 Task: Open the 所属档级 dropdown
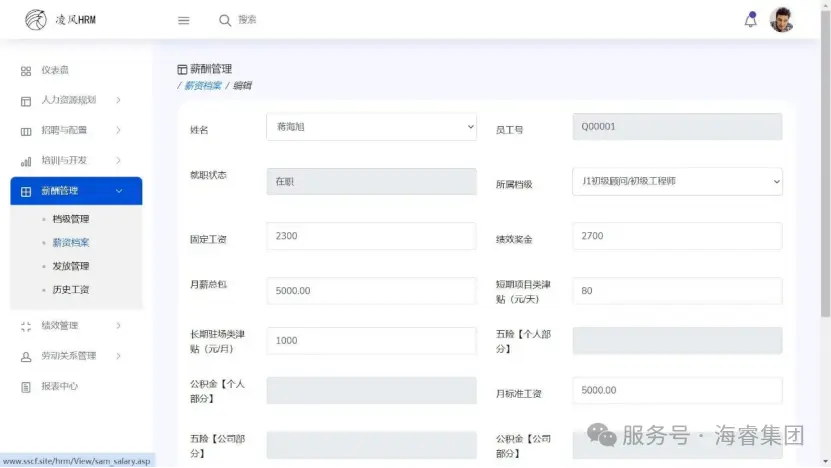(677, 182)
